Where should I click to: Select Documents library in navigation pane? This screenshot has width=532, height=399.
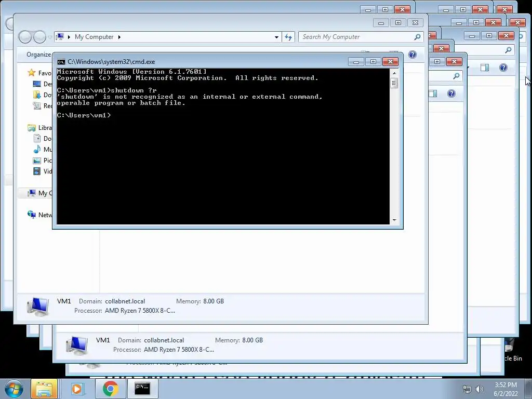pos(43,138)
